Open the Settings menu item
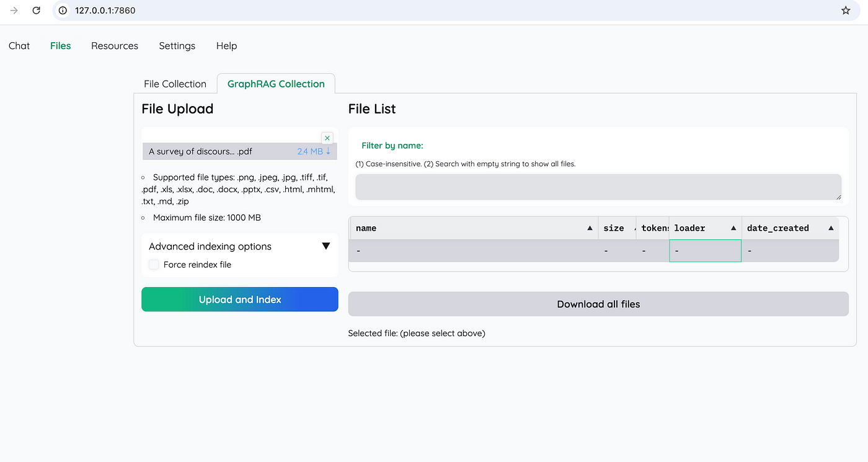This screenshot has height=462, width=868. (x=177, y=45)
